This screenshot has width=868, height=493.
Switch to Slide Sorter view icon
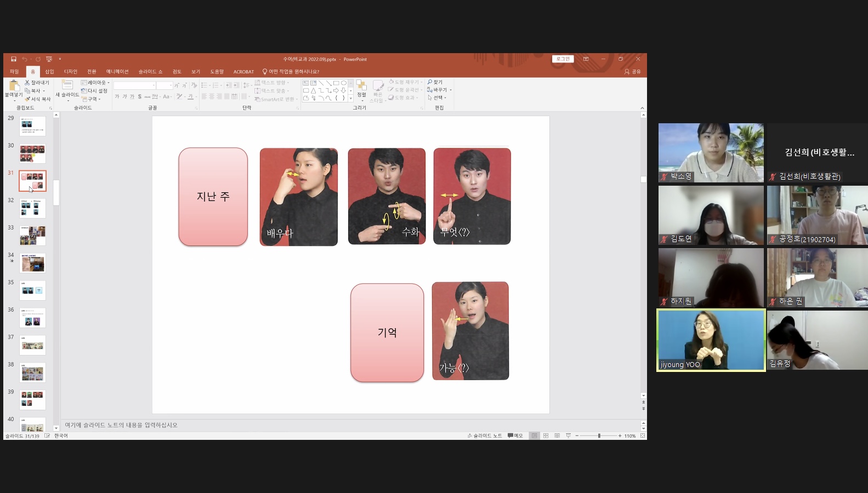(x=546, y=435)
